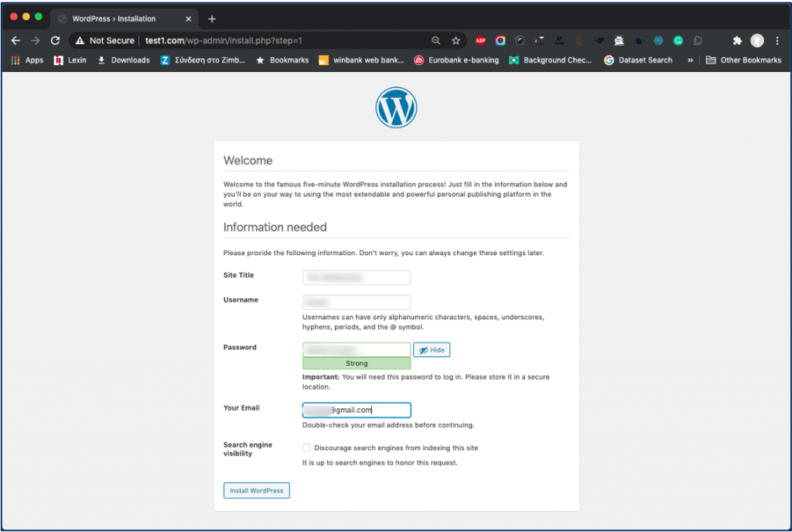Select the WordPress Installation tab
The image size is (792, 532).
pos(124,19)
